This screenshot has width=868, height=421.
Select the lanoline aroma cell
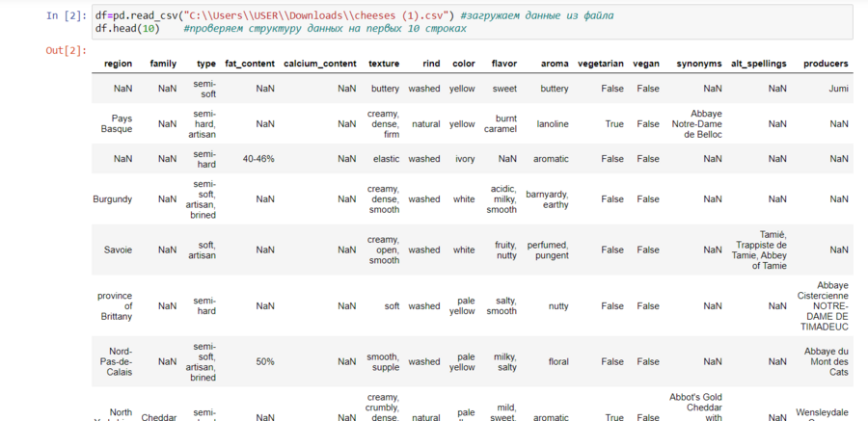554,124
